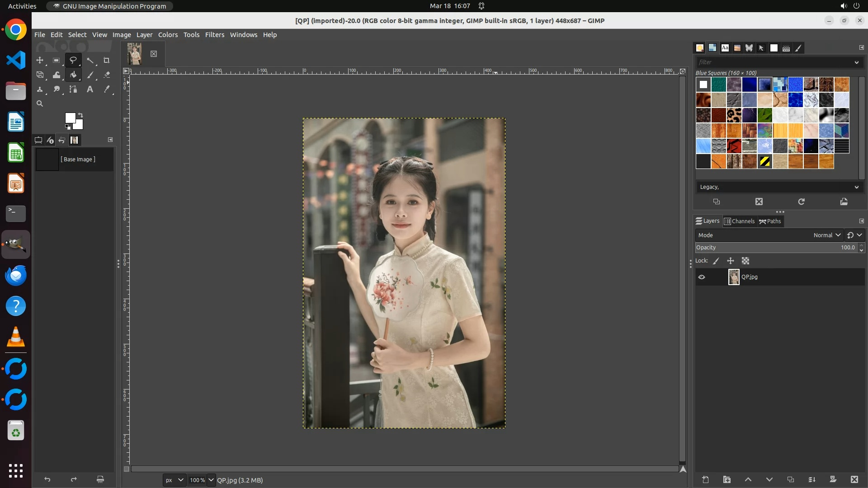Select the Crop tool
The width and height of the screenshot is (868, 488).
pos(106,60)
